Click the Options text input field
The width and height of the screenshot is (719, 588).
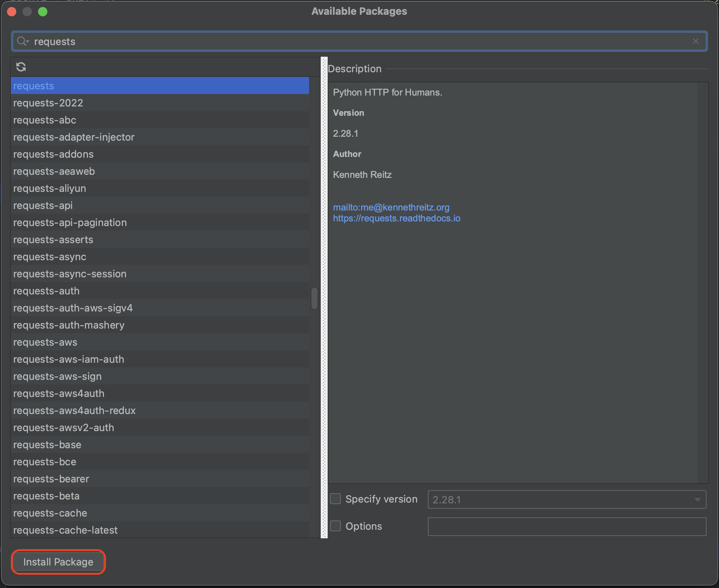[x=567, y=527]
